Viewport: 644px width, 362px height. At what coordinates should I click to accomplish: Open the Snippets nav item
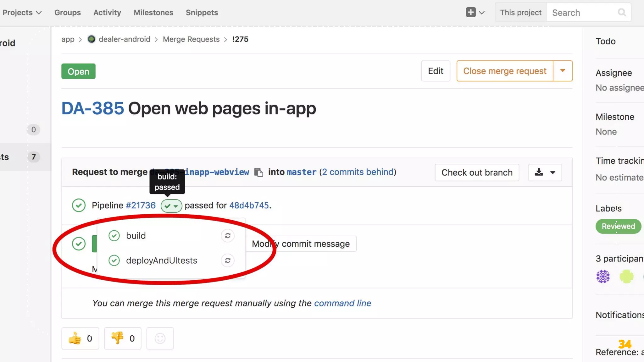coord(202,13)
